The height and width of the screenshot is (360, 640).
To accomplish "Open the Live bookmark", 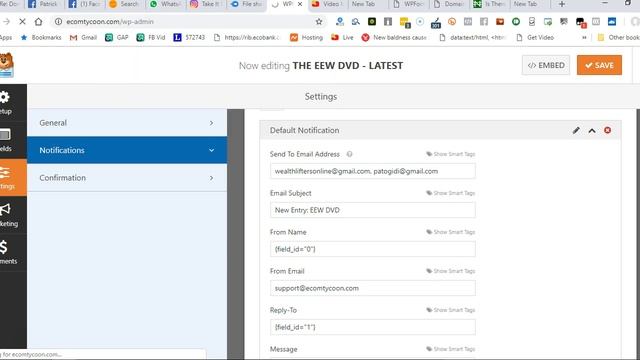I will [x=342, y=38].
